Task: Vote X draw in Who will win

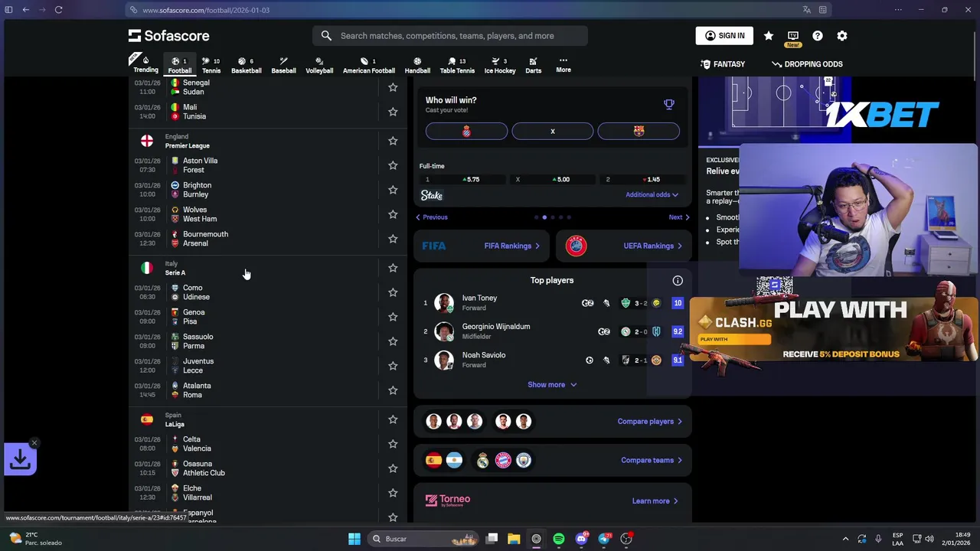Action: [x=552, y=131]
